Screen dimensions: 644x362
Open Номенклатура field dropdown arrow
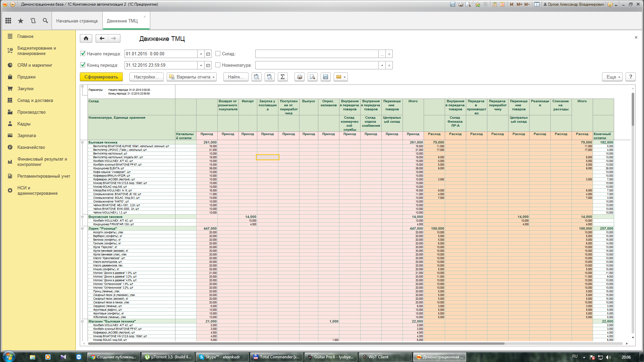[382, 65]
